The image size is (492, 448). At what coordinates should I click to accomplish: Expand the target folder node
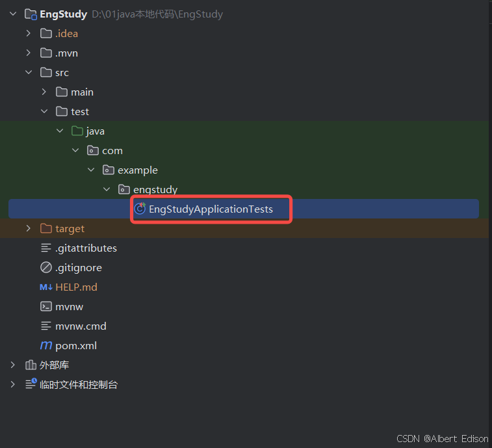[28, 229]
